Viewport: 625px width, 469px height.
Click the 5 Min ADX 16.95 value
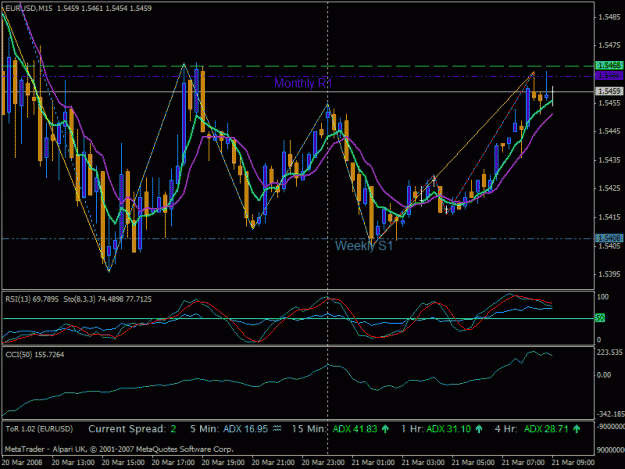coord(245,429)
